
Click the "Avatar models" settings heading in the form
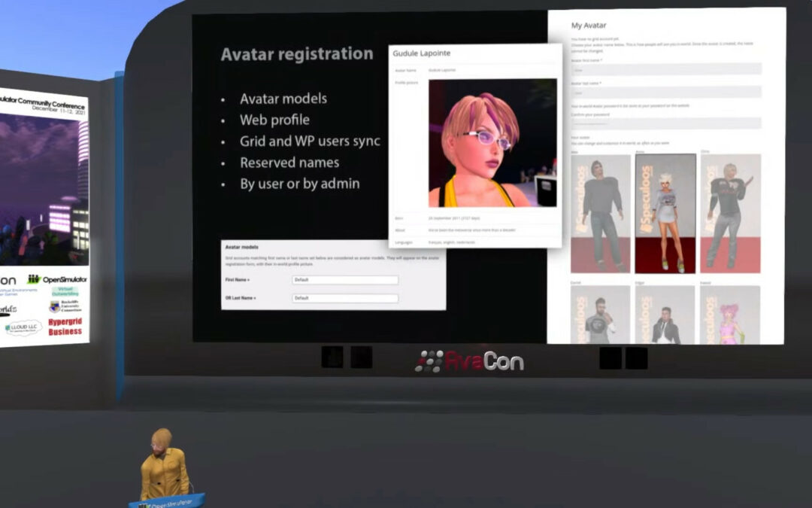pos(242,247)
